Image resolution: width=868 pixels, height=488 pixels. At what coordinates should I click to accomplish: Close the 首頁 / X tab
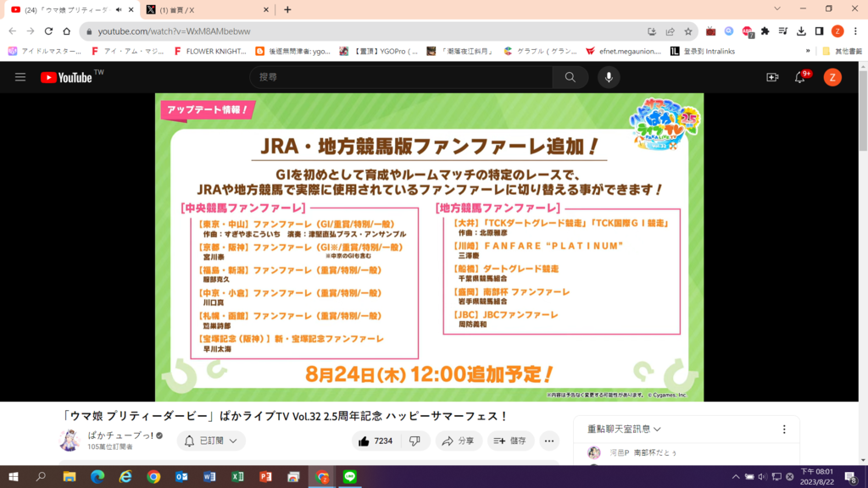265,10
